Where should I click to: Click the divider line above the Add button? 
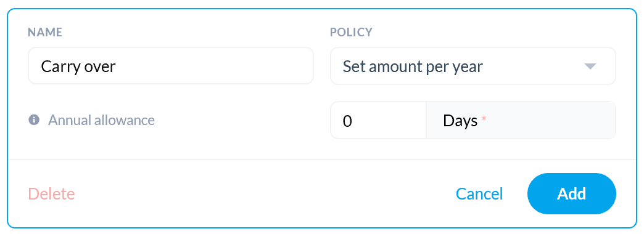click(x=322, y=159)
